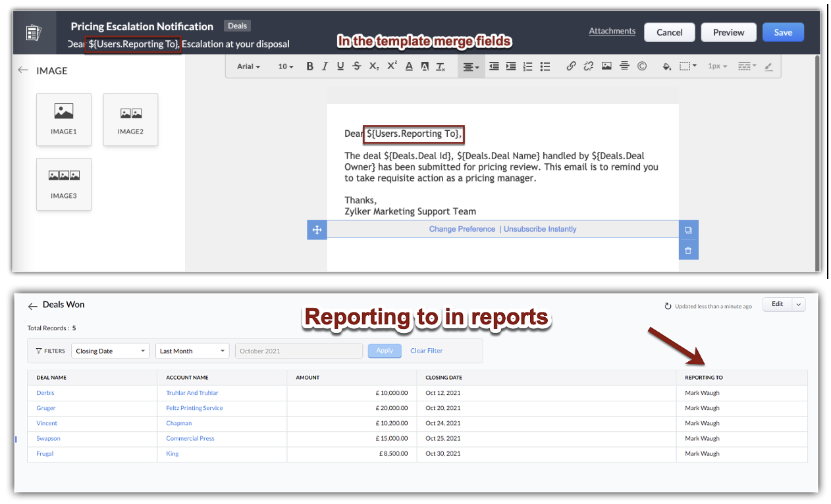Viewport: 831px width, 504px height.
Task: Increase indent of the paragraph
Action: [x=511, y=66]
